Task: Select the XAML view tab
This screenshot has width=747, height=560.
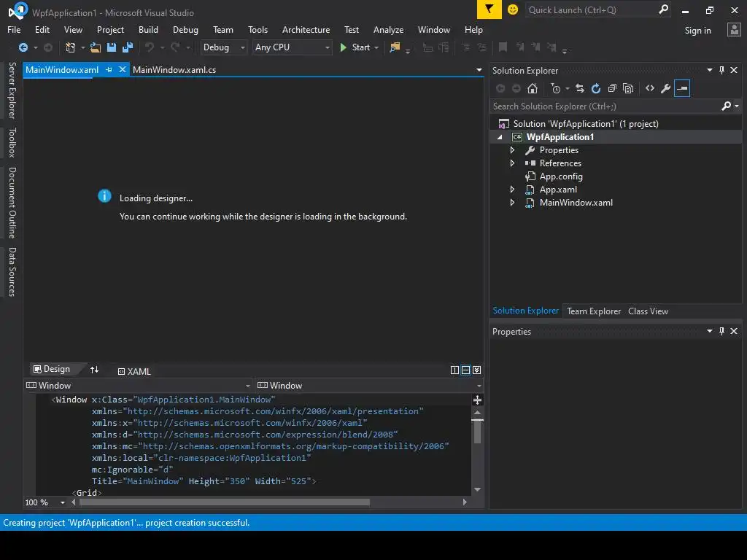Action: (134, 371)
